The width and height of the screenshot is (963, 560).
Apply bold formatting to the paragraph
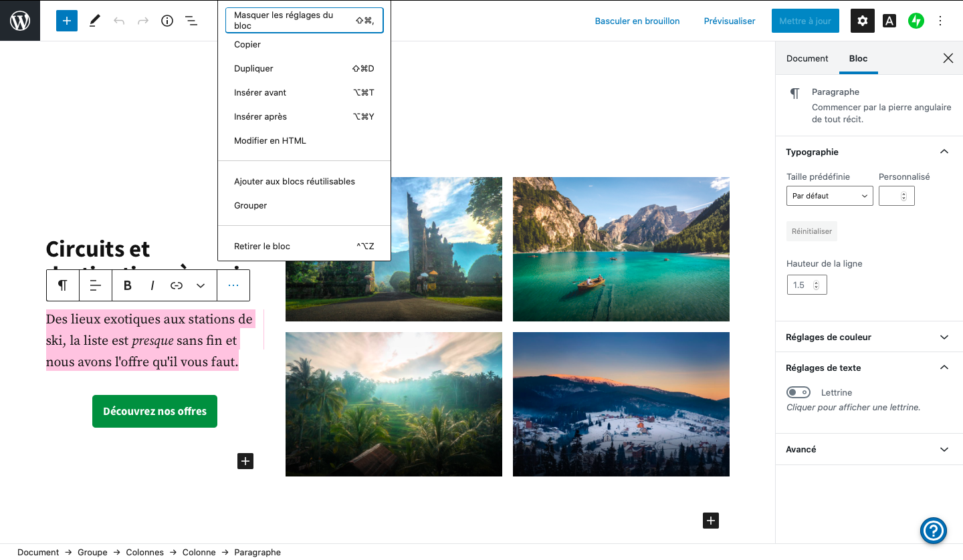click(127, 285)
